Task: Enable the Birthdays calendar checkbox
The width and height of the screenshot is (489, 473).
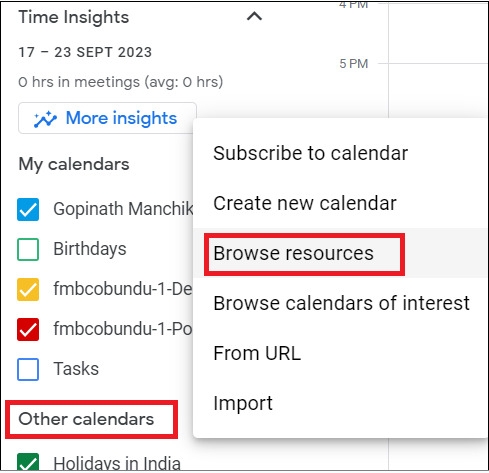Action: [28, 249]
